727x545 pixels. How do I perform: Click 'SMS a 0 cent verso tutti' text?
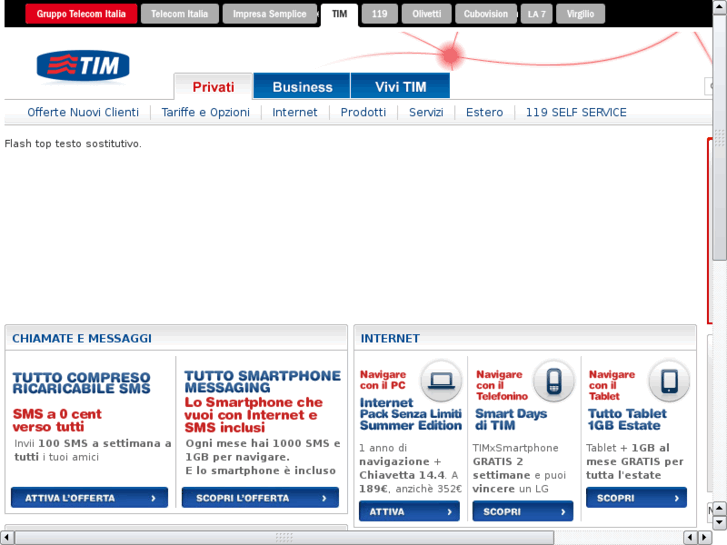tap(57, 420)
